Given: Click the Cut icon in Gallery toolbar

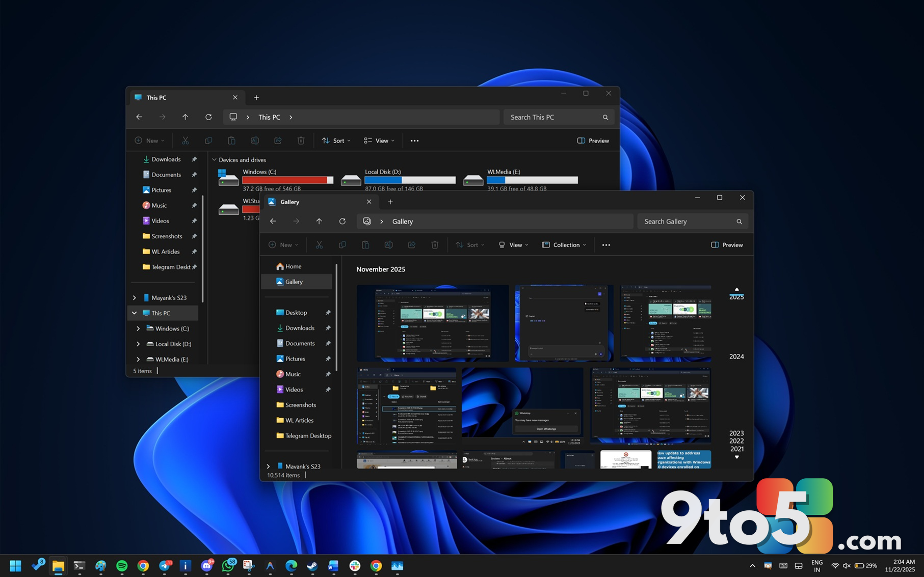Looking at the screenshot, I should pos(319,245).
